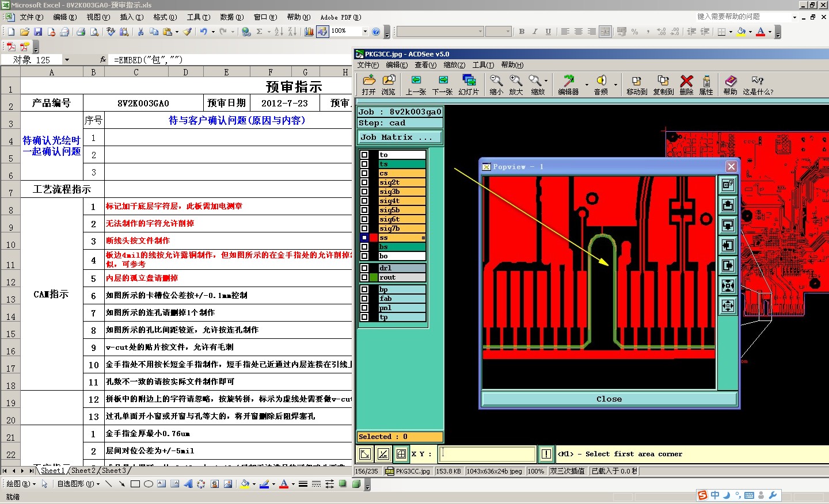Screen dimensions: 829x504
Task: Click the Percent Style icon
Action: coord(634,32)
